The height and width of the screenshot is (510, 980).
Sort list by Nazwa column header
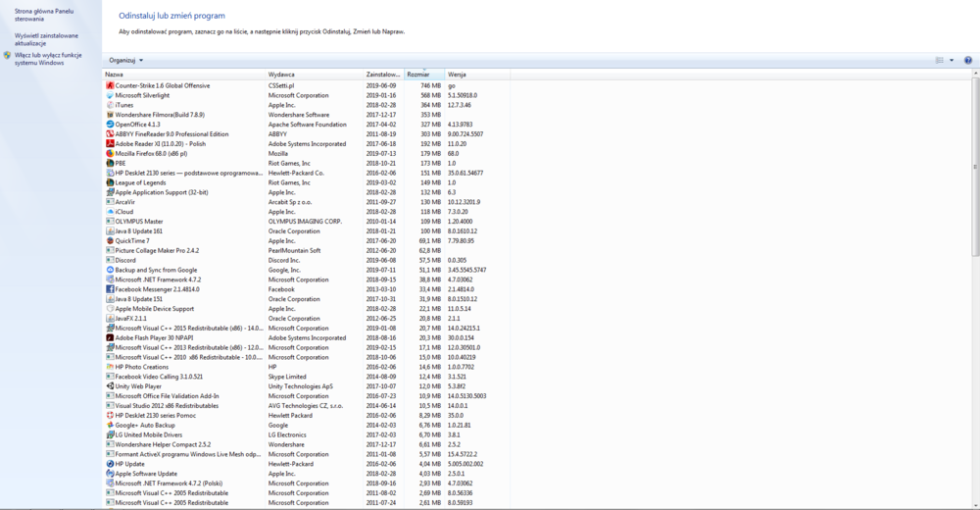click(184, 75)
